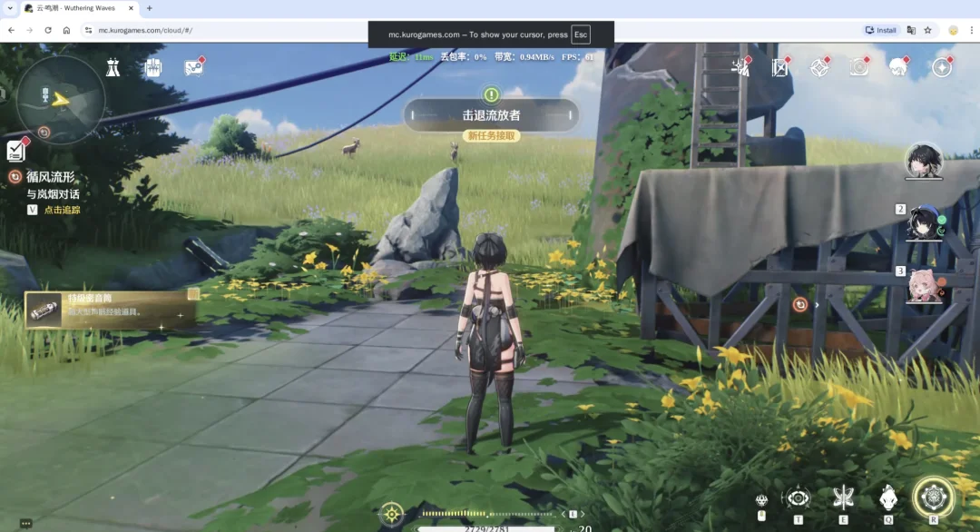The width and height of the screenshot is (980, 532).
Task: Switch to party character slot 2
Action: (x=924, y=223)
